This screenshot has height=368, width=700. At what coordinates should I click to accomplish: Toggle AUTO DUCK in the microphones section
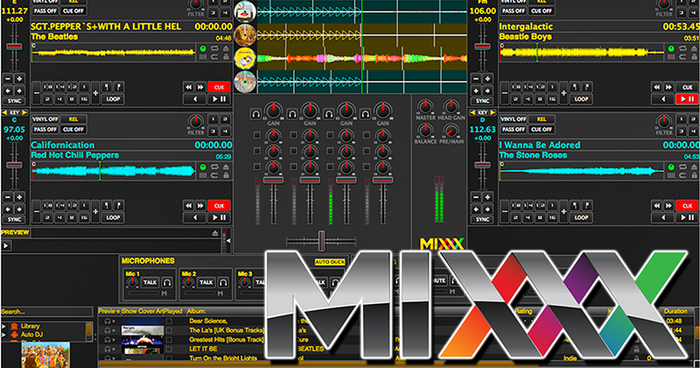[329, 262]
